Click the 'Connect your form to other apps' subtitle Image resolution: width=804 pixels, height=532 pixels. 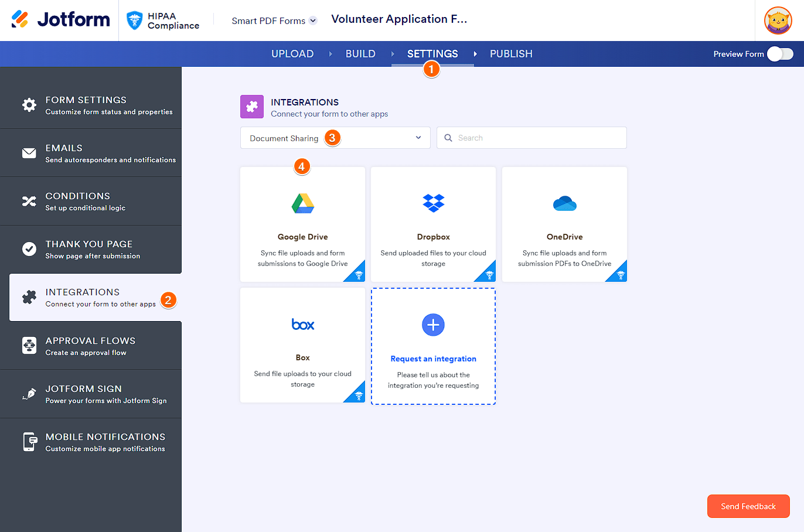coord(329,114)
